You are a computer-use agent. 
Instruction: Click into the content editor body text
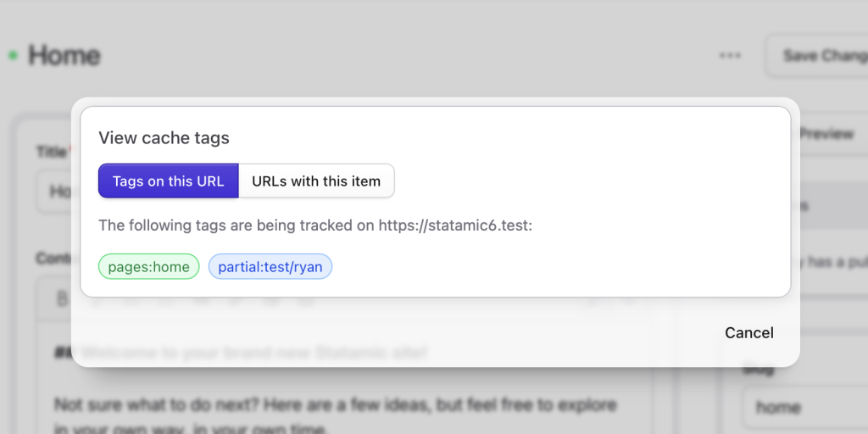point(335,405)
